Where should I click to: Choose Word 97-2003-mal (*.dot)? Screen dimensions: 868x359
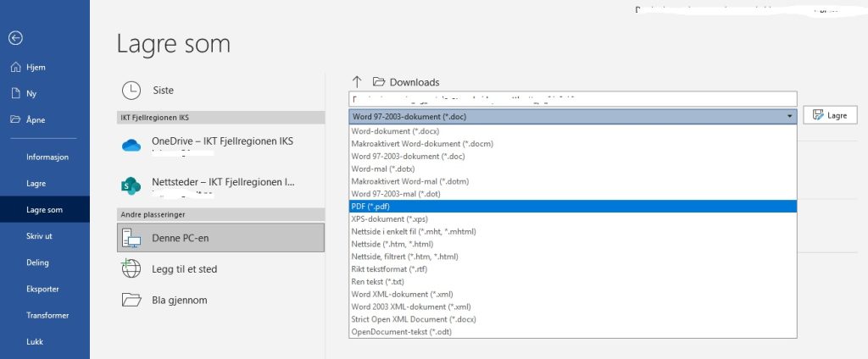pyautogui.click(x=573, y=194)
